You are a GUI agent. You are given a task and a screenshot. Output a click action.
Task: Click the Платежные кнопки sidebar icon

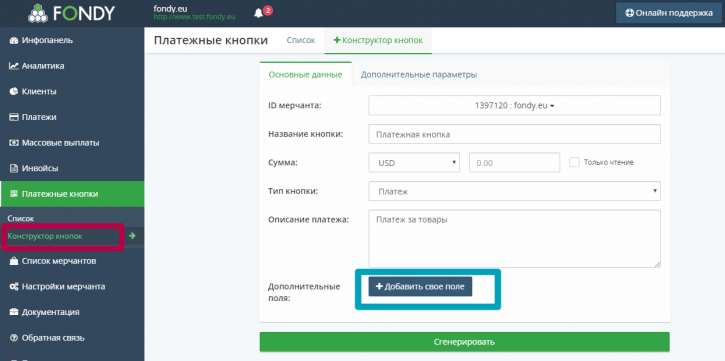click(x=13, y=194)
